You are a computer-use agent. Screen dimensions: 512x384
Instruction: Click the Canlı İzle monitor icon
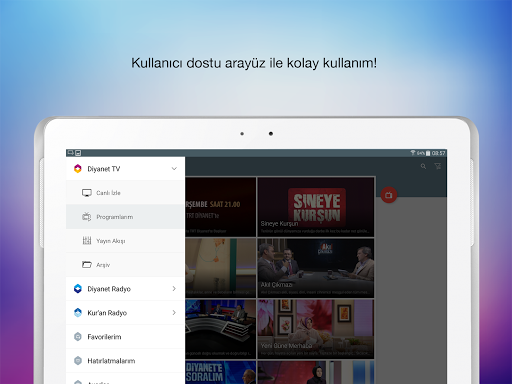point(87,193)
